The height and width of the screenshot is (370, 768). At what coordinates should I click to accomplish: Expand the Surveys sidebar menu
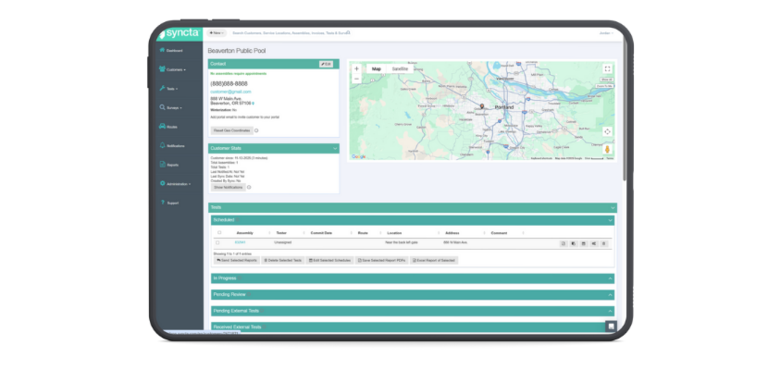[x=170, y=107]
